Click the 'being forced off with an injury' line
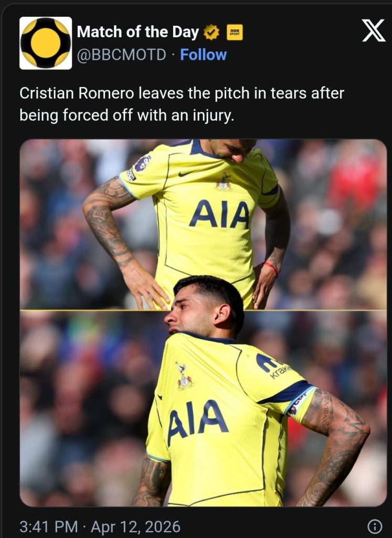Viewport: 392px width, 538px height. click(127, 115)
